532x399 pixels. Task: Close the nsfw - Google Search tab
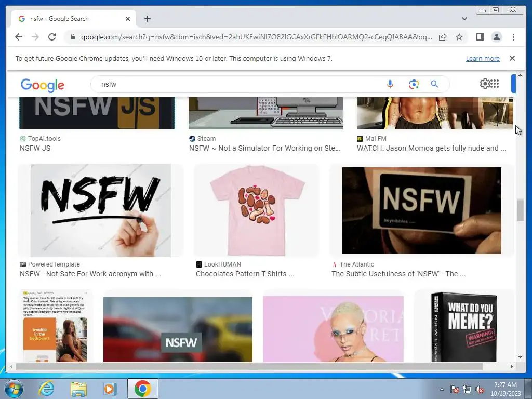(128, 19)
